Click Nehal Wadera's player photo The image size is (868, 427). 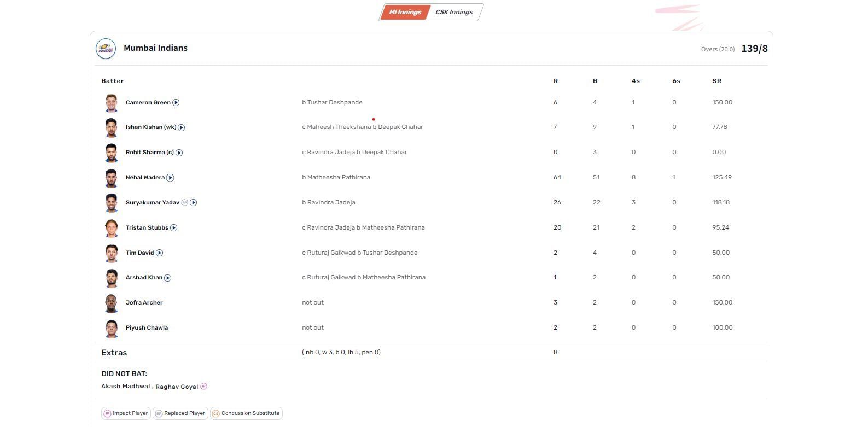tap(112, 178)
